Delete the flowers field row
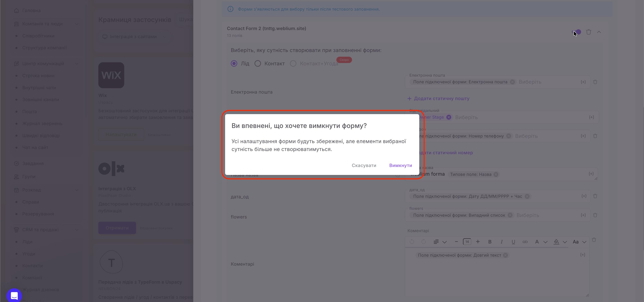The image size is (644, 302). tap(595, 215)
